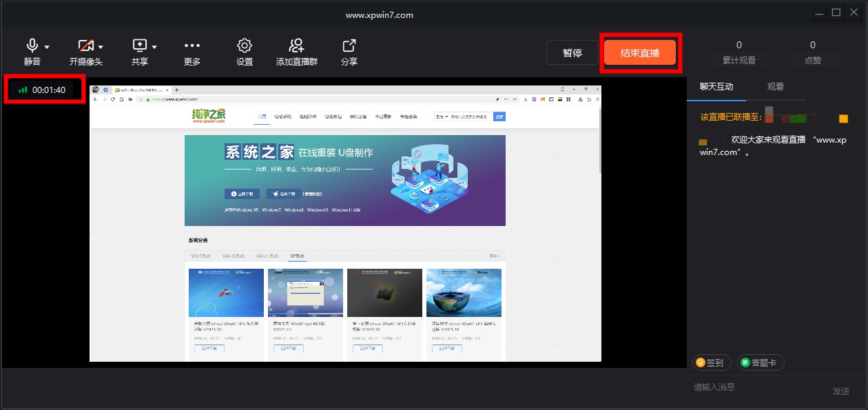End the broadcast with 结束直播
The width and height of the screenshot is (868, 410).
pos(639,53)
